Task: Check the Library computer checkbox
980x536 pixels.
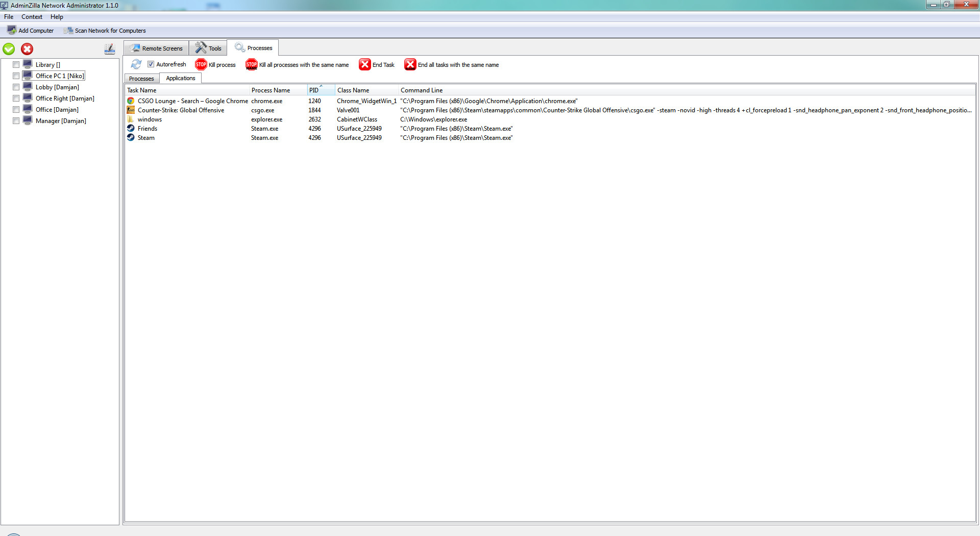Action: pos(16,65)
